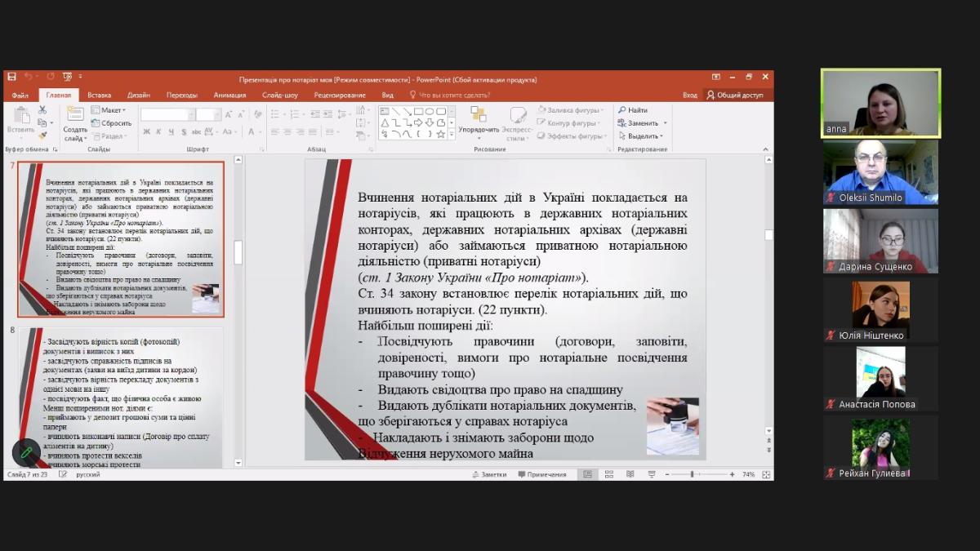Switch to the Анимация tab

[x=229, y=95]
